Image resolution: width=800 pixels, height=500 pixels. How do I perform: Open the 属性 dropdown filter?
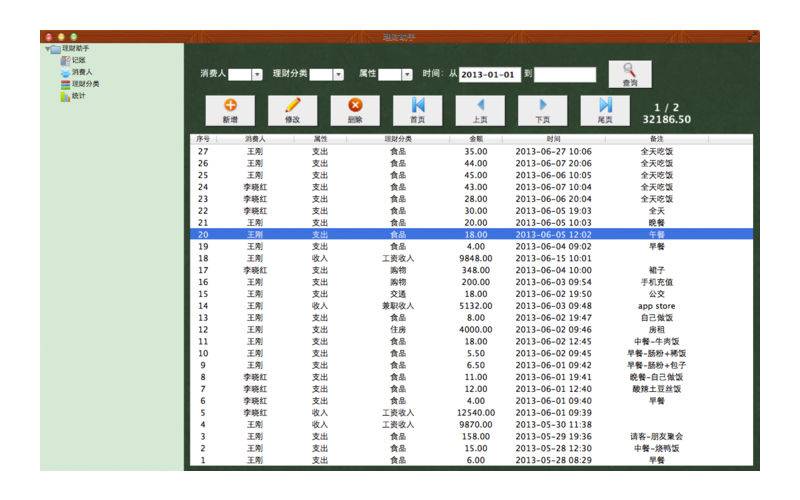click(x=407, y=74)
